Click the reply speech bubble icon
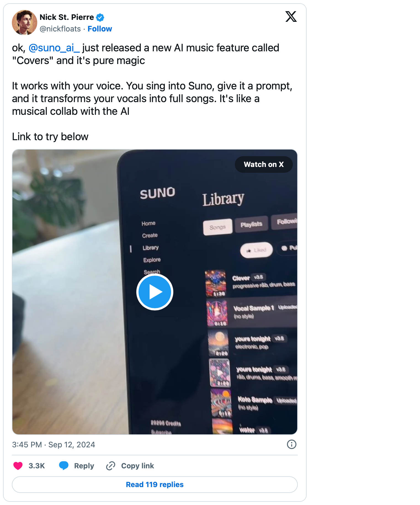This screenshot has height=505, width=420. point(64,466)
